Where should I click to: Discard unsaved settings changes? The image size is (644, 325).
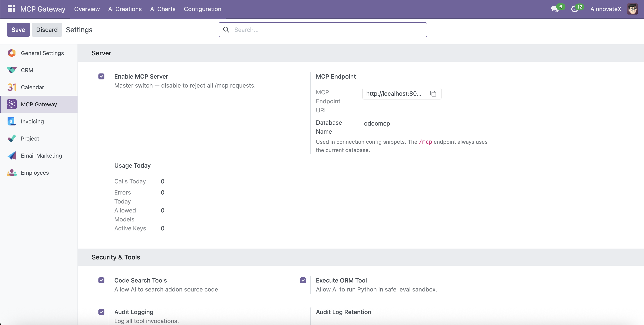[47, 29]
